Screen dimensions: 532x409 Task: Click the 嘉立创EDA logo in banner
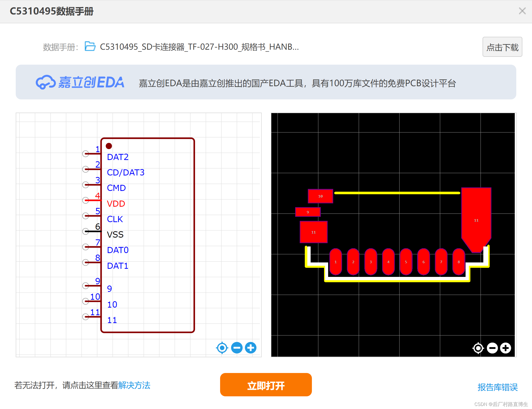click(x=80, y=82)
